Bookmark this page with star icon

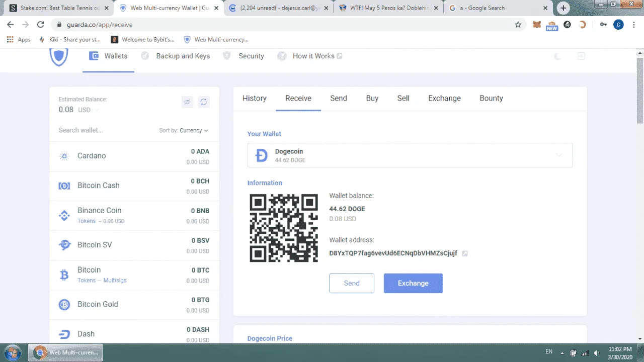(x=518, y=25)
